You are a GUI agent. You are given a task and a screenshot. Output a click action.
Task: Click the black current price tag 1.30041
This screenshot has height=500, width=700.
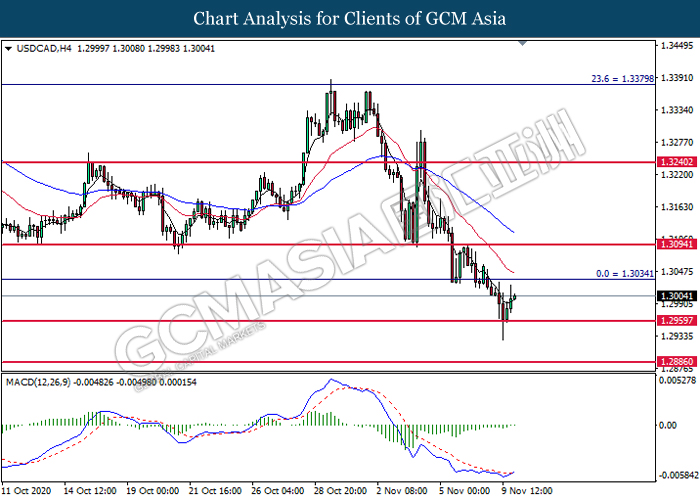coord(677,296)
